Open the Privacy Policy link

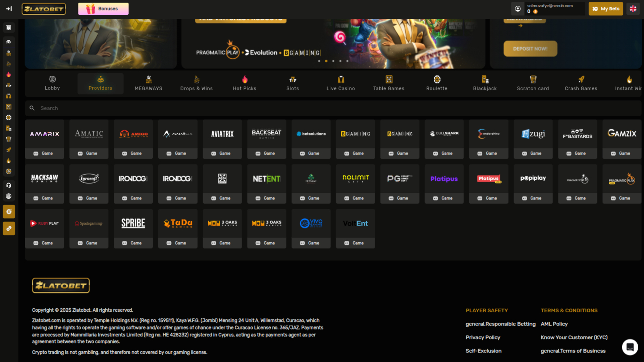coord(483,337)
